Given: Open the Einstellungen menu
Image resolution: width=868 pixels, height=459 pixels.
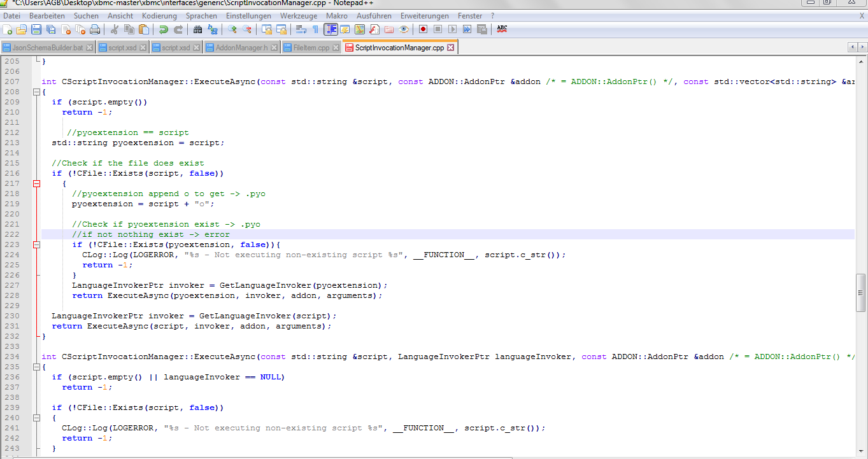Looking at the screenshot, I should pyautogui.click(x=248, y=16).
